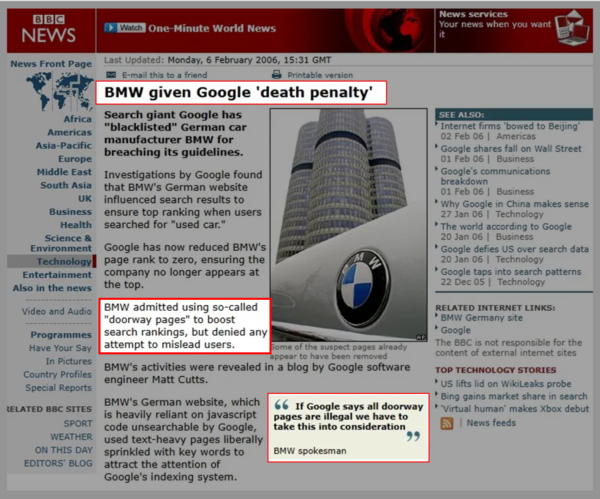Open EDITORS' BLOG link
Viewport: 600px width, 499px height.
point(58,463)
